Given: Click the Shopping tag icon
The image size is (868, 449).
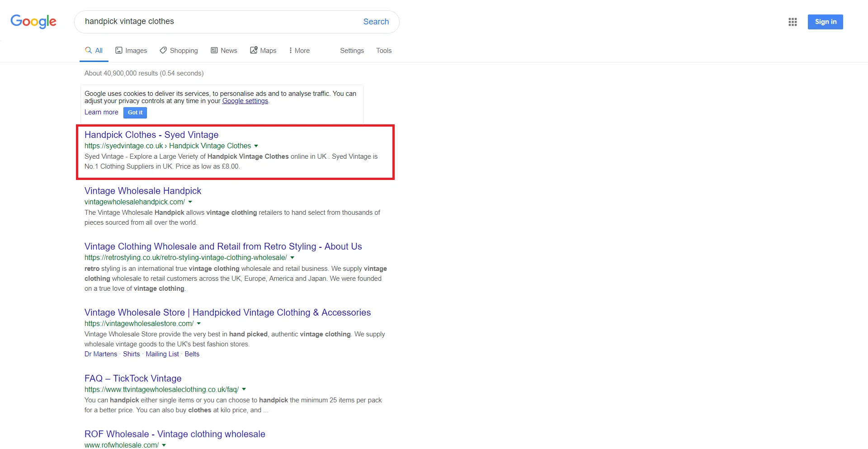Looking at the screenshot, I should pos(163,50).
